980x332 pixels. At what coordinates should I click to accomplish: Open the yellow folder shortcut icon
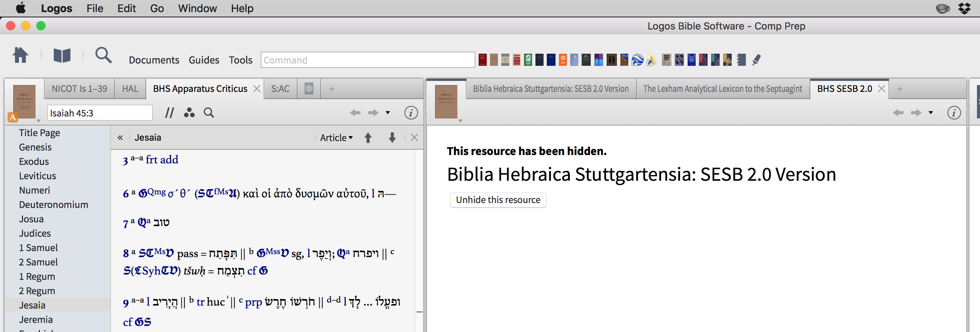[x=651, y=60]
